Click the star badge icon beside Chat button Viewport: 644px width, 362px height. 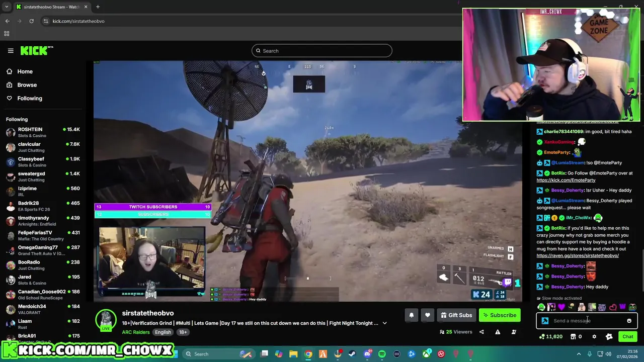[x=609, y=337]
